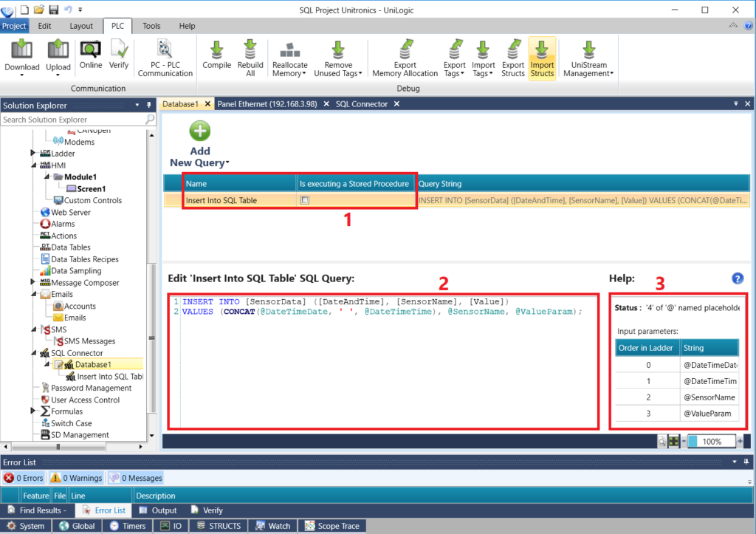
Task: Click the 0 Messages filter toggle
Action: click(x=136, y=478)
